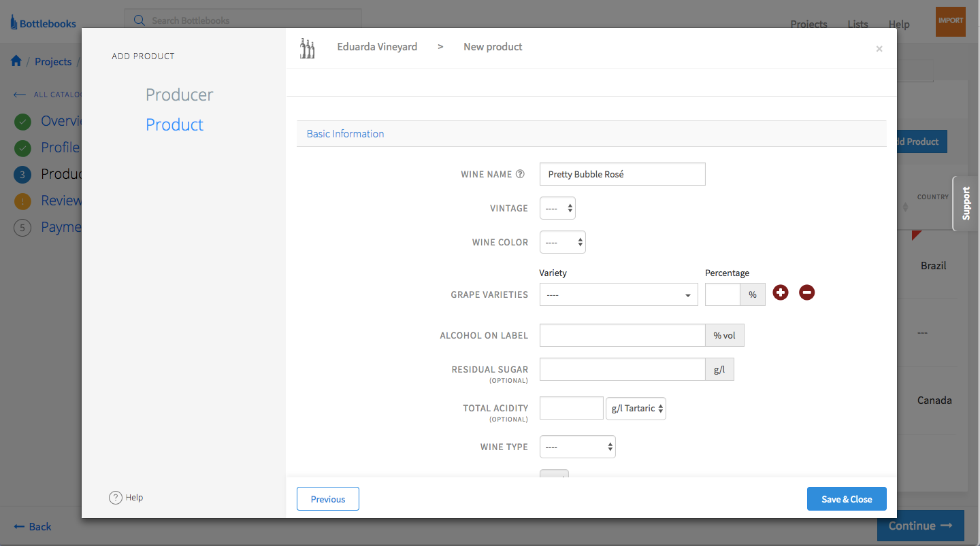Click the Review warning step icon
Image resolution: width=980 pixels, height=546 pixels.
(22, 201)
